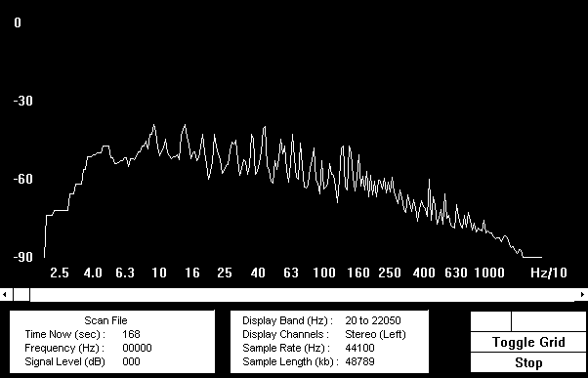Select the Time Now value 168
588x378 pixels.
pyautogui.click(x=131, y=334)
